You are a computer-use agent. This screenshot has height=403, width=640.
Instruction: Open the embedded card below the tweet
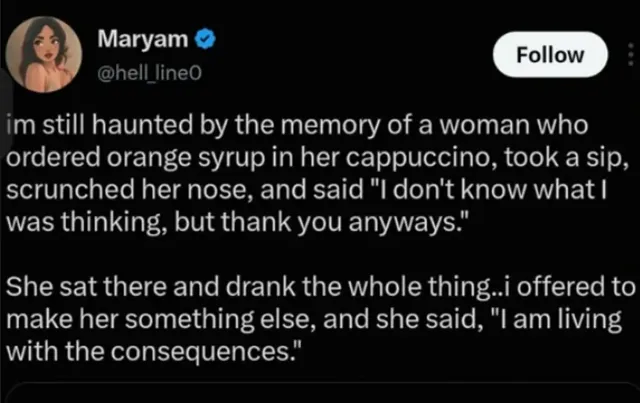[x=323, y=393]
